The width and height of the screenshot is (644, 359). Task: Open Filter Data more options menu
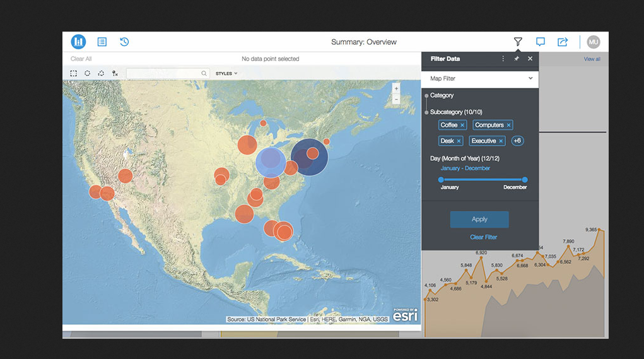[x=503, y=59]
